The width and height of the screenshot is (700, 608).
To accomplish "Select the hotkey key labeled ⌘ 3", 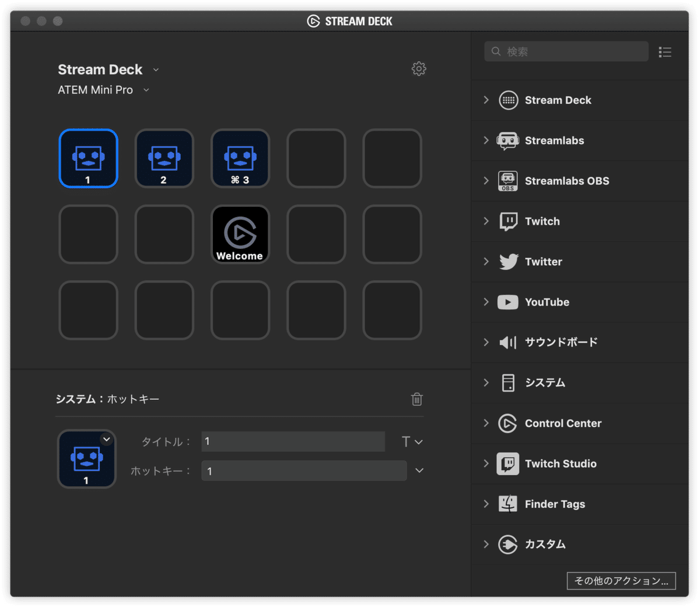I will [x=240, y=158].
